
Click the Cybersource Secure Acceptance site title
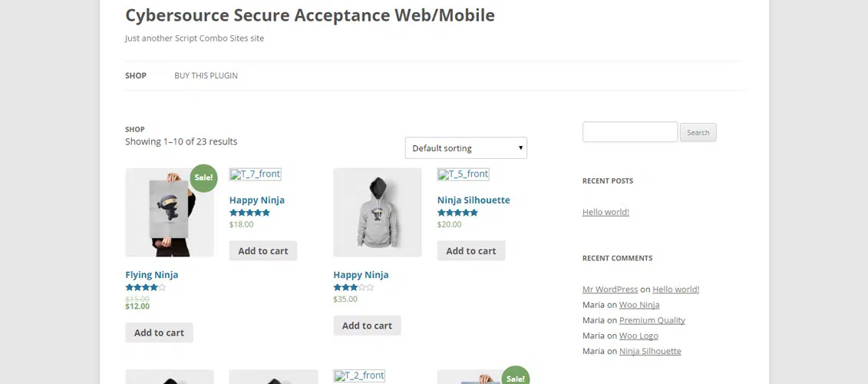tap(309, 15)
